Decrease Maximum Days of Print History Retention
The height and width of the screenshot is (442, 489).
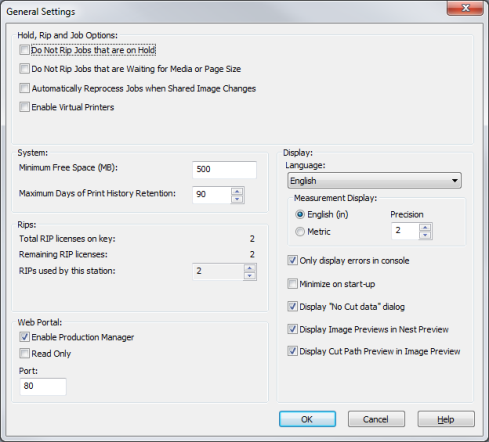[237, 199]
